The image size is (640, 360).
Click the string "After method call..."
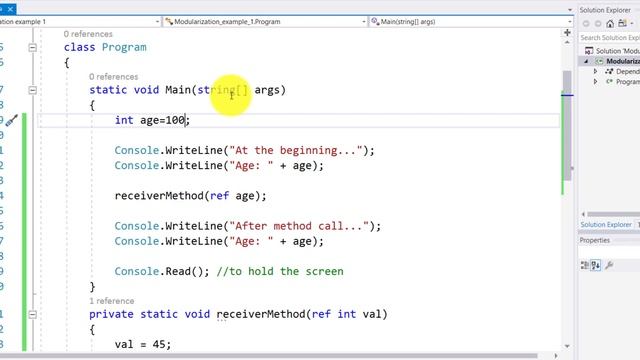click(x=299, y=226)
